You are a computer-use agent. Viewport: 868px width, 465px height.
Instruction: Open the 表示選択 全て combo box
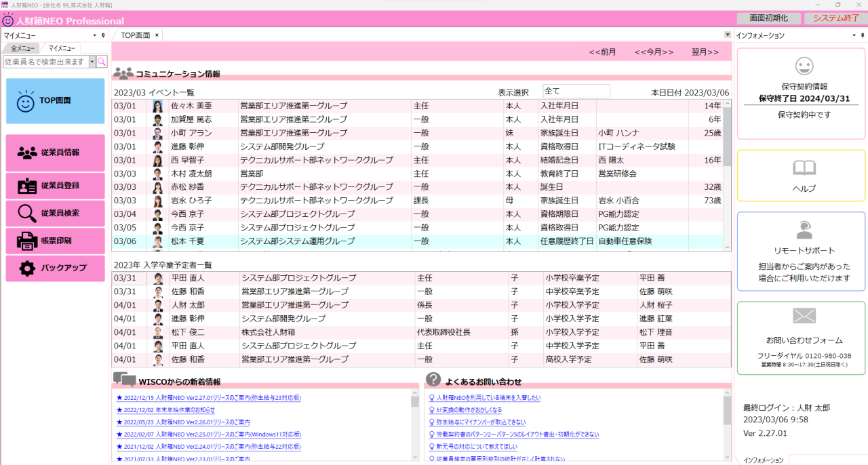[576, 91]
